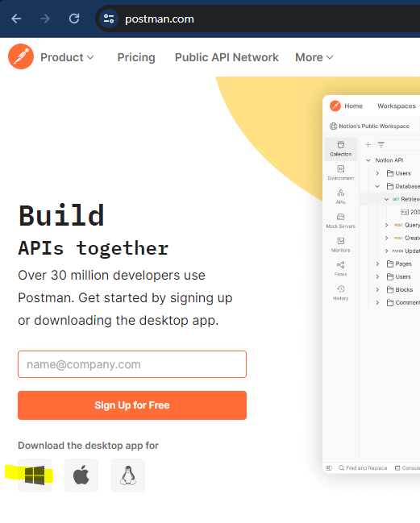Screen dimensions: 420x523
Task: Open the Flows sidebar tab
Action: coord(341,269)
